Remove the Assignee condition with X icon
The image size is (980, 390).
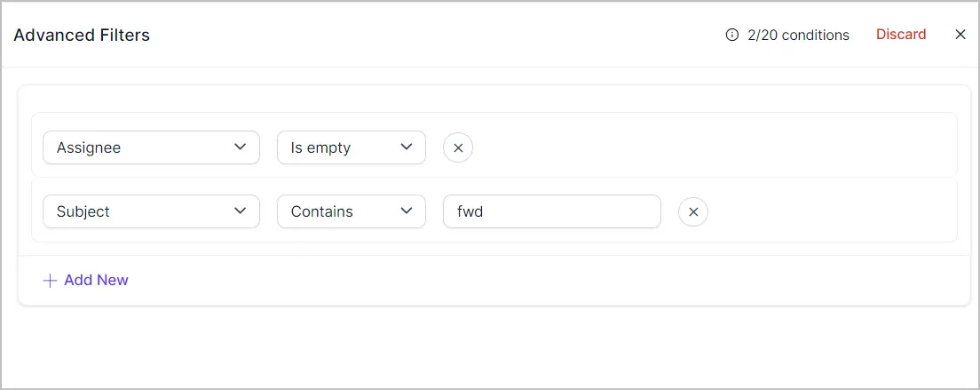pos(458,148)
